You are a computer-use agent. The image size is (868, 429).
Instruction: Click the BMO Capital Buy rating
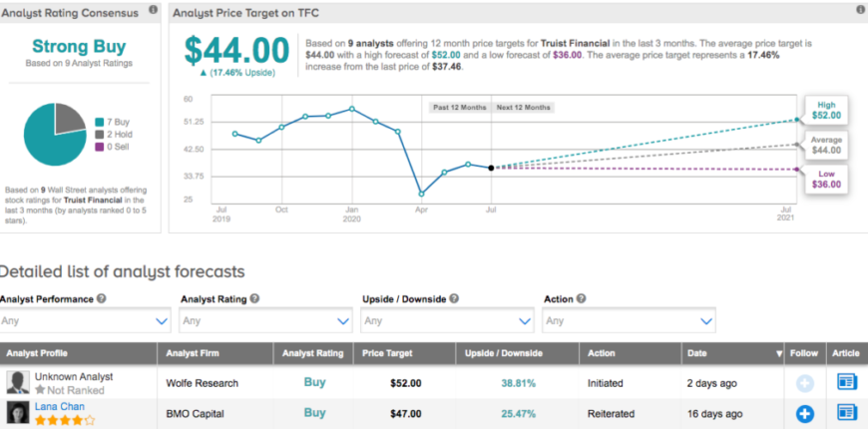(x=314, y=412)
